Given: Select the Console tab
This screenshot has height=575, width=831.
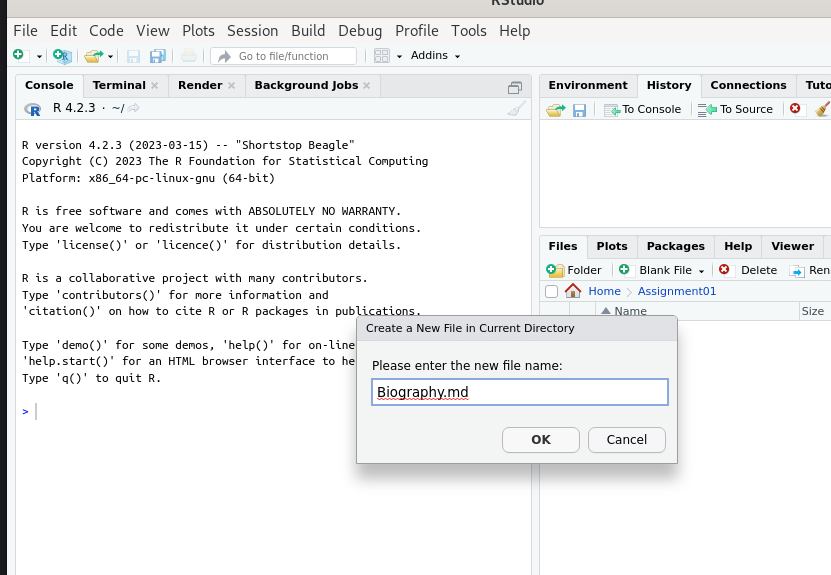Looking at the screenshot, I should pyautogui.click(x=49, y=85).
